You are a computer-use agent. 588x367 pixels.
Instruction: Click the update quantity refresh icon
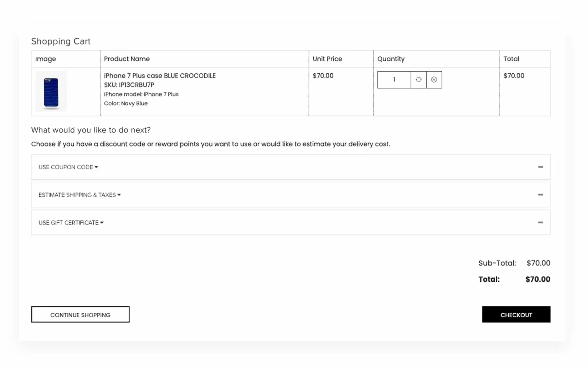click(418, 80)
